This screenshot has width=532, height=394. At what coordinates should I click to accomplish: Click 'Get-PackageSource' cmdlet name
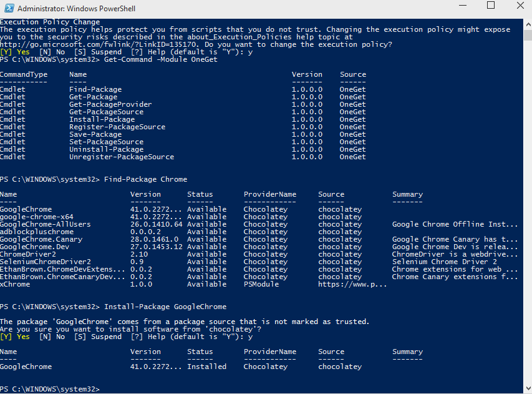[106, 112]
